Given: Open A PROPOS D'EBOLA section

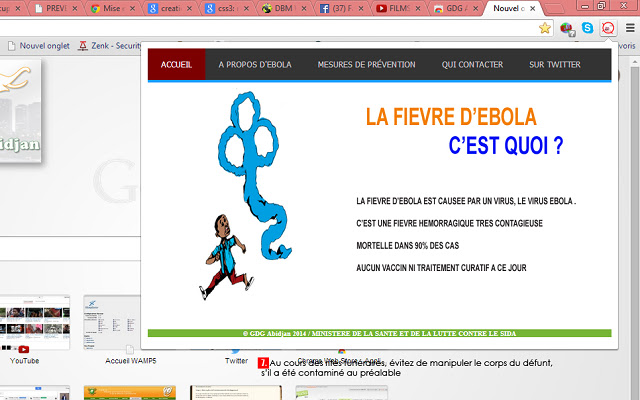Looking at the screenshot, I should 255,64.
